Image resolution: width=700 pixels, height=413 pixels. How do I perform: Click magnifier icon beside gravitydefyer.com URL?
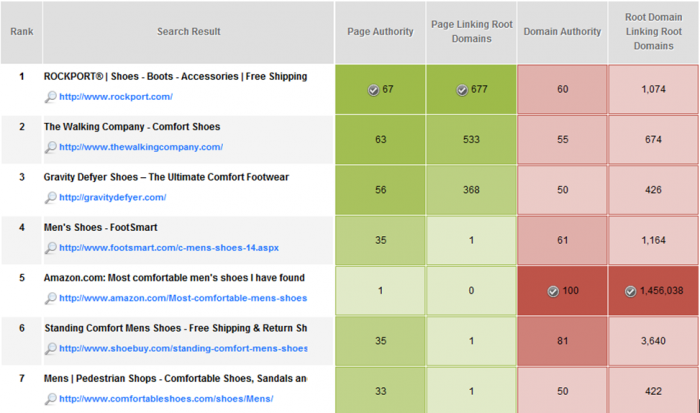click(50, 197)
